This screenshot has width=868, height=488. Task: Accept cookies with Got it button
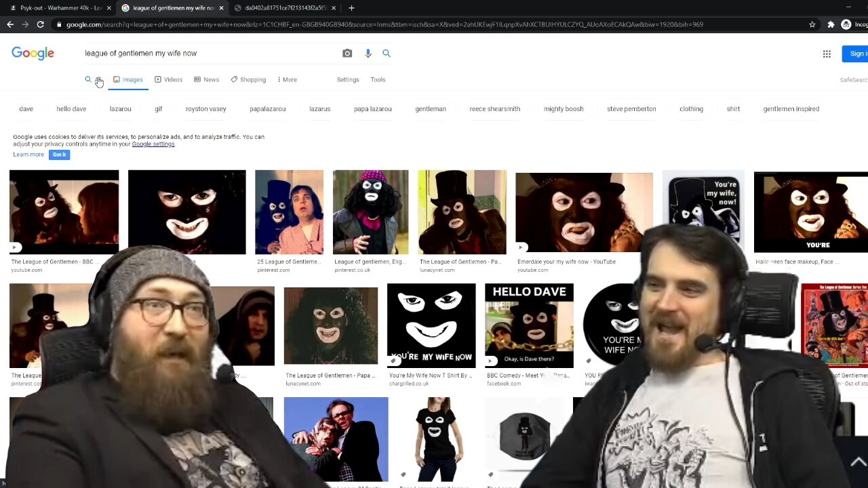tap(59, 155)
